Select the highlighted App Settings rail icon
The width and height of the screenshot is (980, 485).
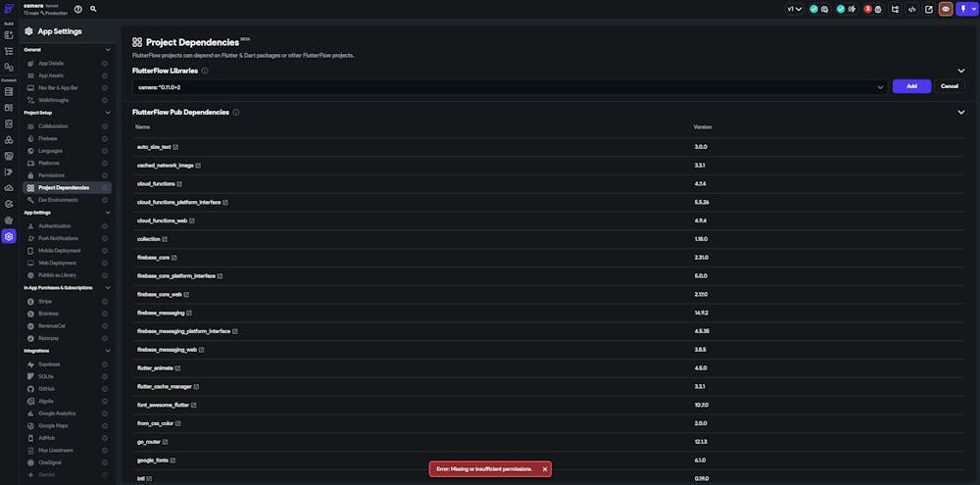[9, 236]
